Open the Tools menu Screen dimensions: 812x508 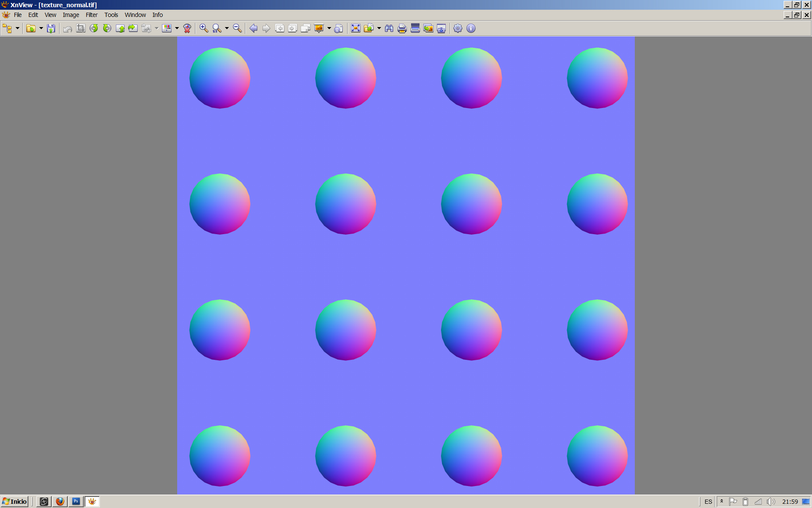click(111, 15)
